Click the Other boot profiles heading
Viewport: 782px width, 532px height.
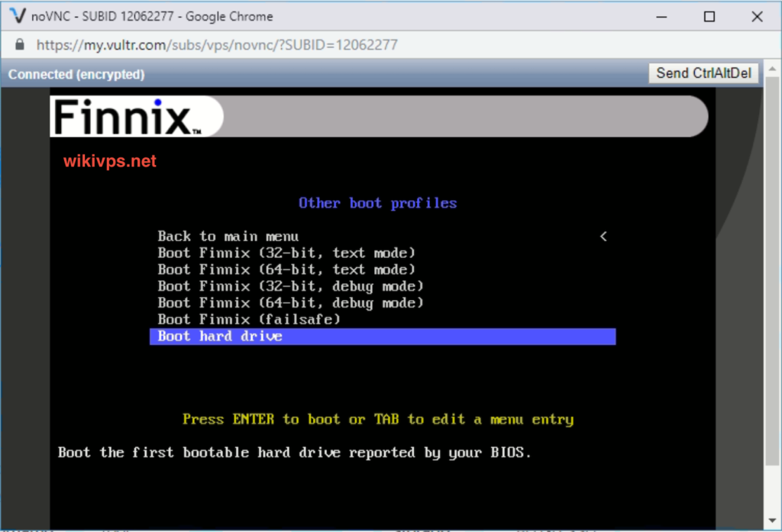[377, 202]
